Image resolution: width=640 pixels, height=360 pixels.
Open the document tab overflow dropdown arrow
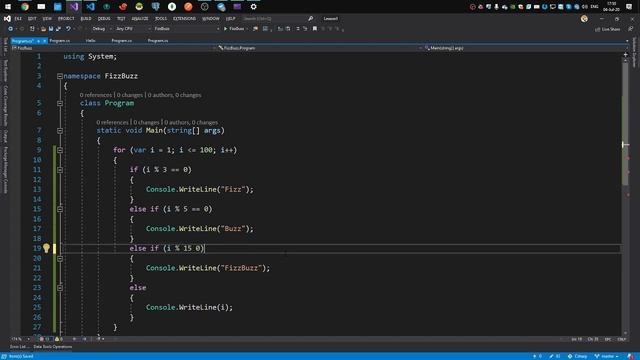(627, 41)
